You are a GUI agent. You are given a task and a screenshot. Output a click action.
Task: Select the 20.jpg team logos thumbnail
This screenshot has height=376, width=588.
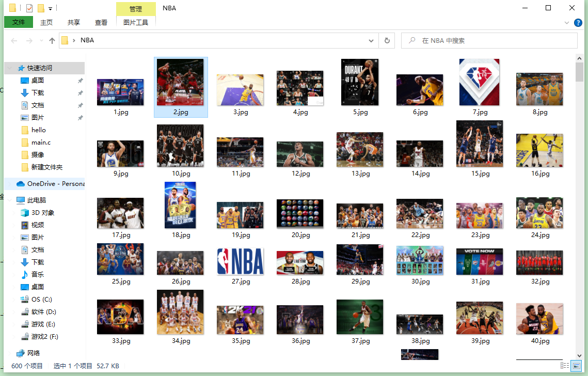tap(300, 213)
